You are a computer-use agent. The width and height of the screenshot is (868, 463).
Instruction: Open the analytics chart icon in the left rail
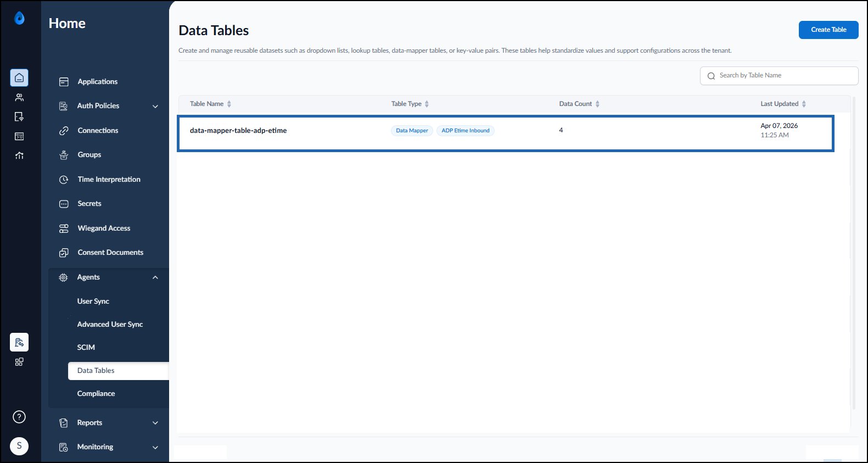(19, 155)
